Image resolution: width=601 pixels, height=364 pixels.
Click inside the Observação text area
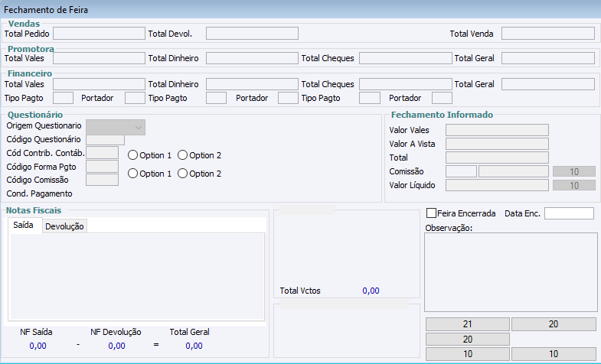tap(511, 272)
